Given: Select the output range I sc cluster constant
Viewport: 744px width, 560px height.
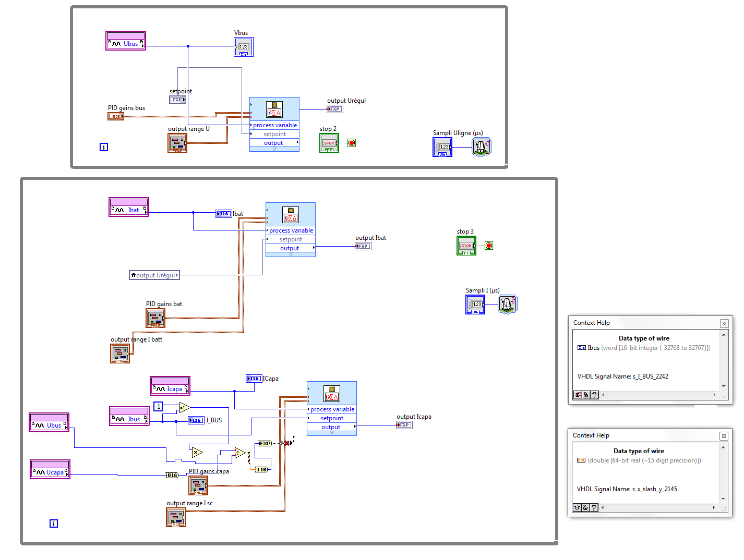Looking at the screenshot, I should click(176, 517).
